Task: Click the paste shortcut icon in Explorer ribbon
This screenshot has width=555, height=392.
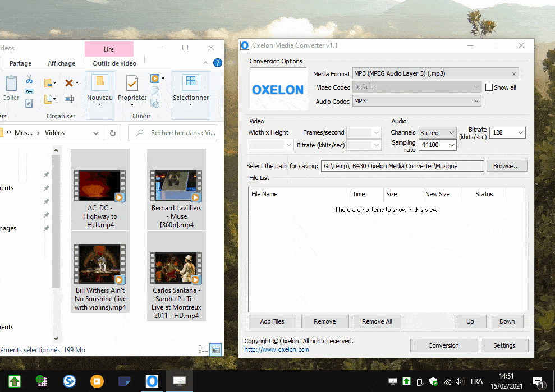Action: click(x=29, y=103)
